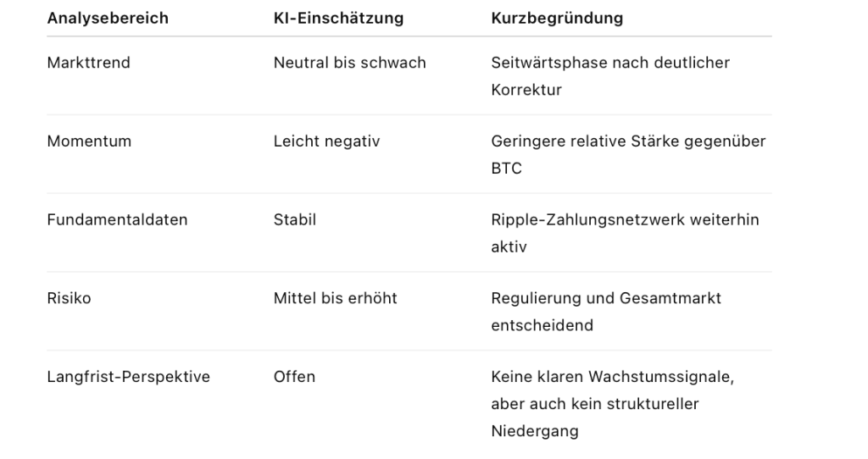Click the 'Regulierung und Gesamtmarkt' explanation text

pos(606,298)
